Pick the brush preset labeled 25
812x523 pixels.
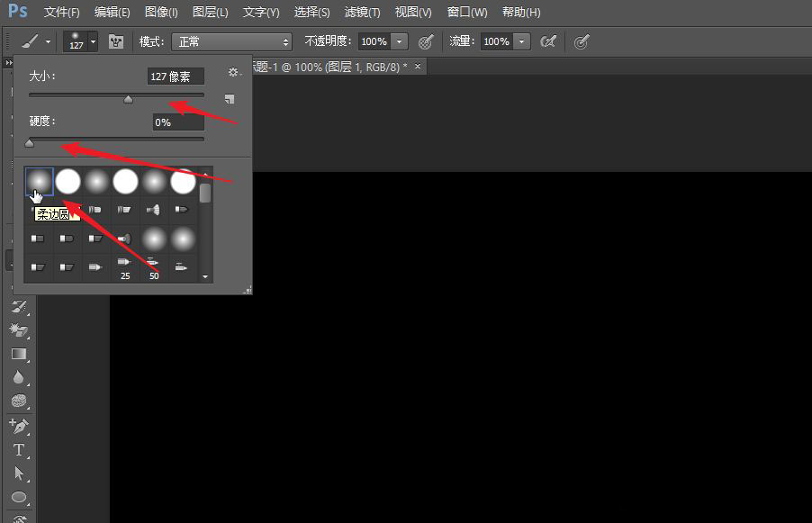125,268
